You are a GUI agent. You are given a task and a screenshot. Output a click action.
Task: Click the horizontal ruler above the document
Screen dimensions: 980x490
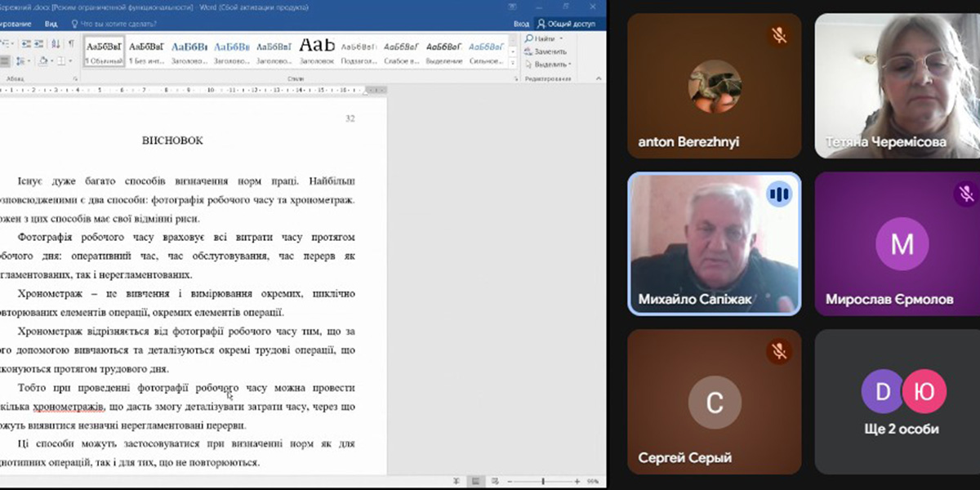tap(194, 90)
